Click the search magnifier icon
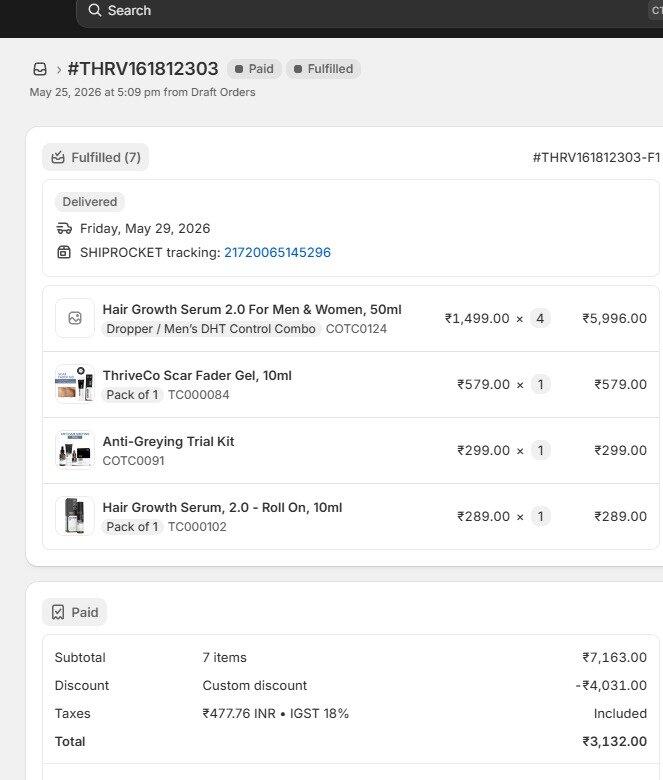 (x=95, y=10)
